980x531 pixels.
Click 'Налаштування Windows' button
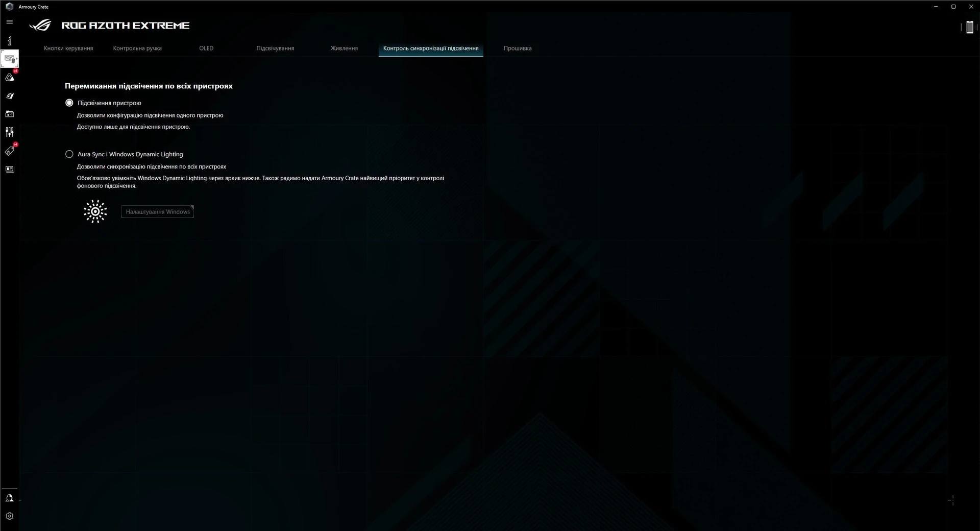[x=158, y=211]
